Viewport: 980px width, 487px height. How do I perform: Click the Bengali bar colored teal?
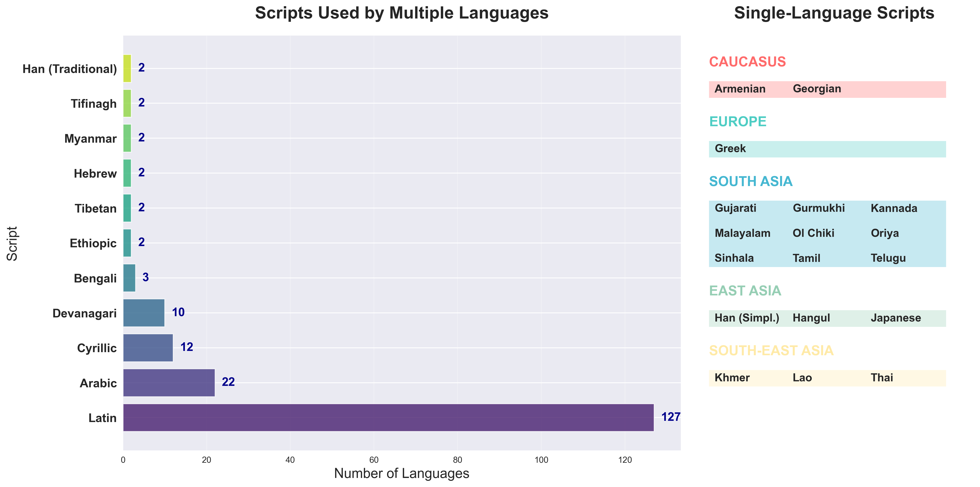tap(129, 278)
